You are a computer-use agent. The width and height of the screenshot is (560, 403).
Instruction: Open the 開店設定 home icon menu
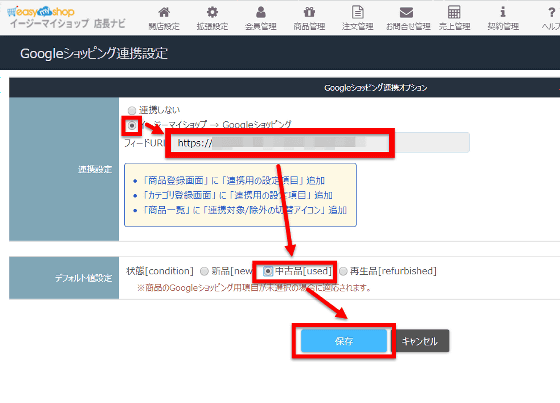164,18
